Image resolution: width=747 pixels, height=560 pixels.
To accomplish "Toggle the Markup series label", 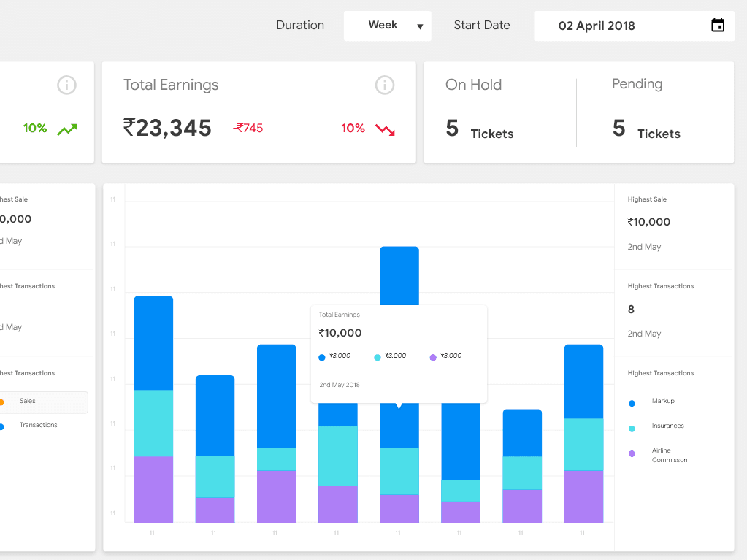I will [663, 401].
